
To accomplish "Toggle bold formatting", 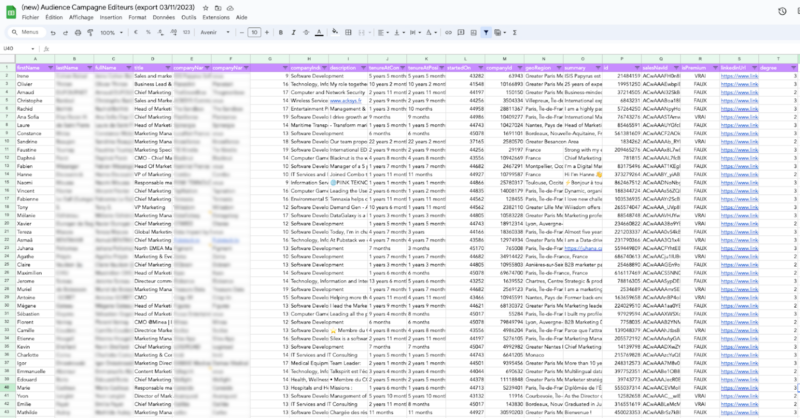I will tap(281, 33).
